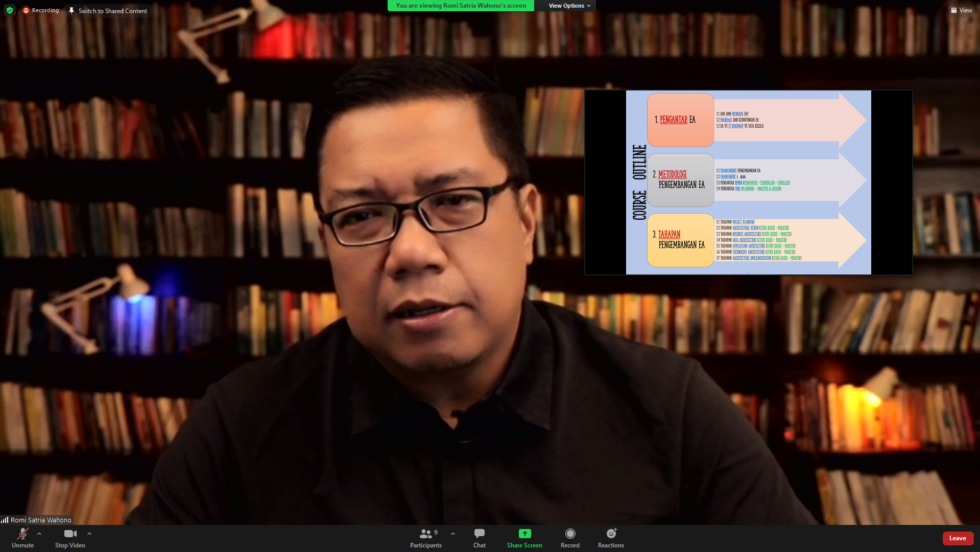This screenshot has height=552, width=980.
Task: Switch to Shared Content view
Action: click(112, 11)
